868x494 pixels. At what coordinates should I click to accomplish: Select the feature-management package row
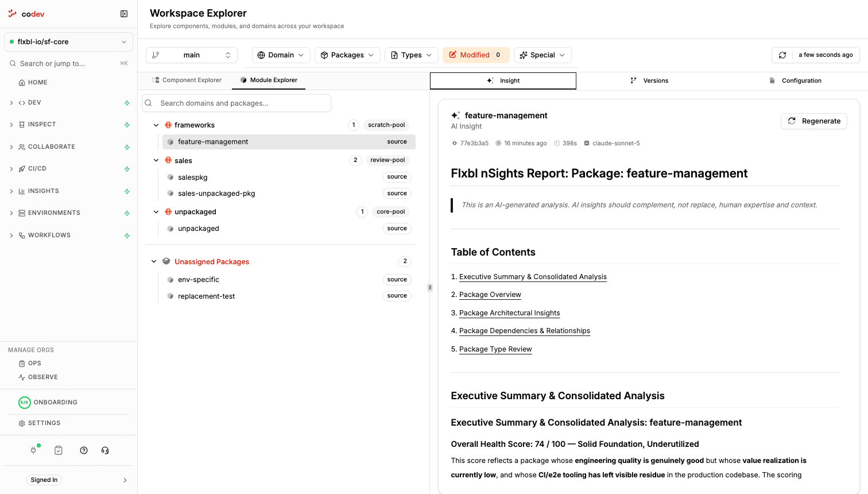tap(289, 142)
